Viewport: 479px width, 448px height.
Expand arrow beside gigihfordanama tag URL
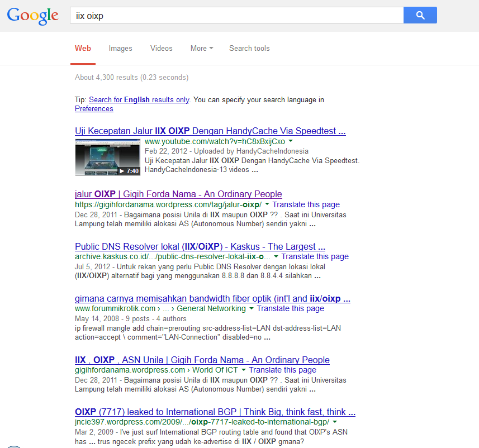click(267, 204)
